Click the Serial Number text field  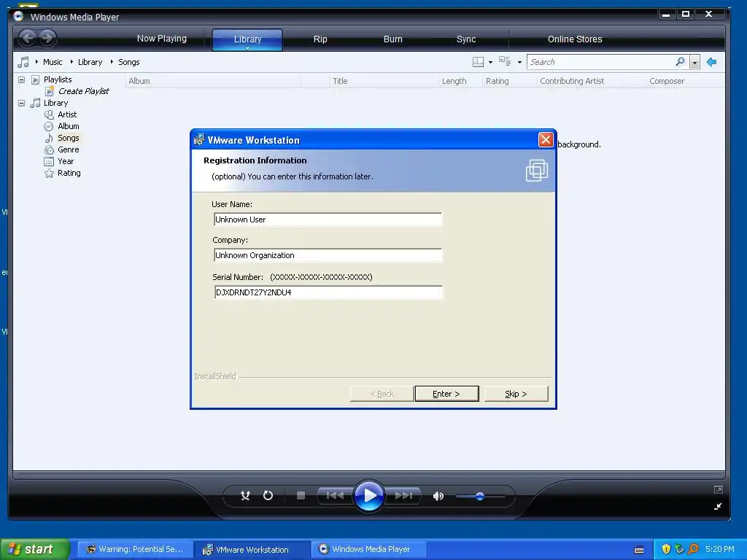click(328, 292)
